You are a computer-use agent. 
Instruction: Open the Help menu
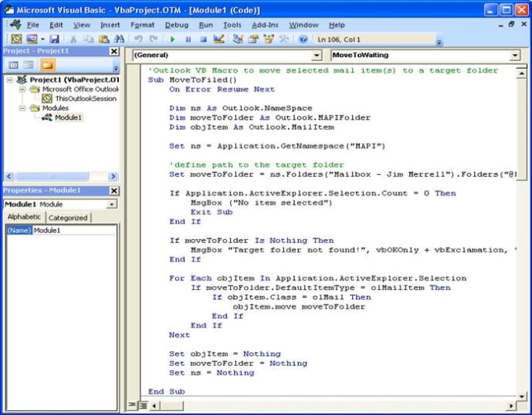click(x=336, y=25)
